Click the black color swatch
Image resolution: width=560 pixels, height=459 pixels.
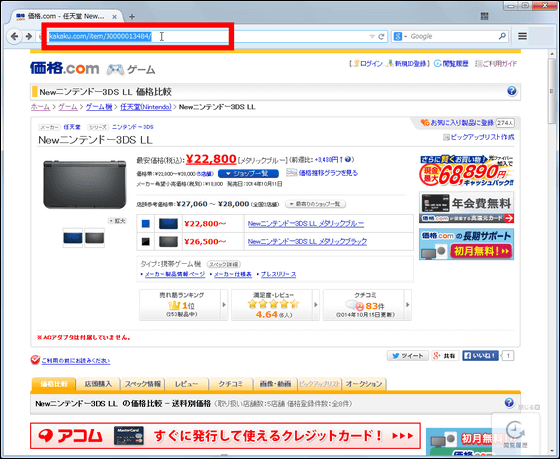pos(146,242)
